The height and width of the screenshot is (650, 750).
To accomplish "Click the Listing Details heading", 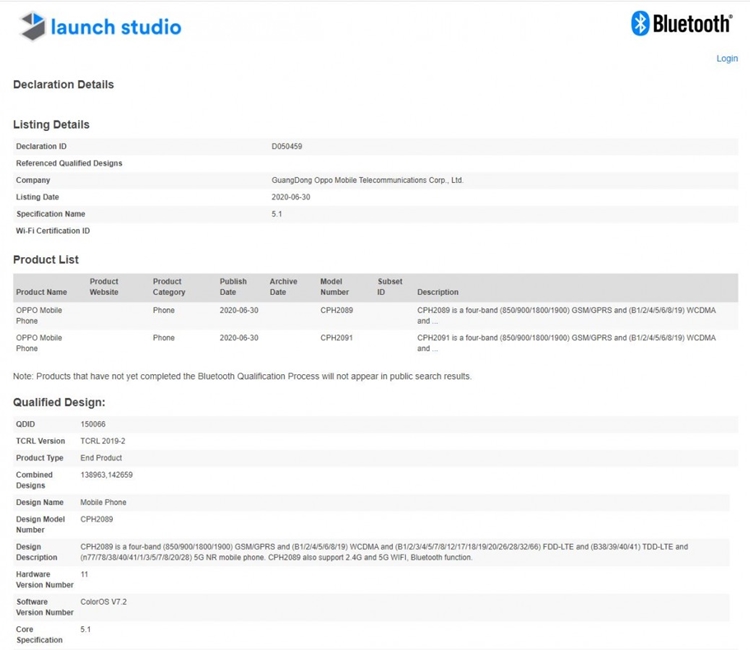I will tap(51, 124).
